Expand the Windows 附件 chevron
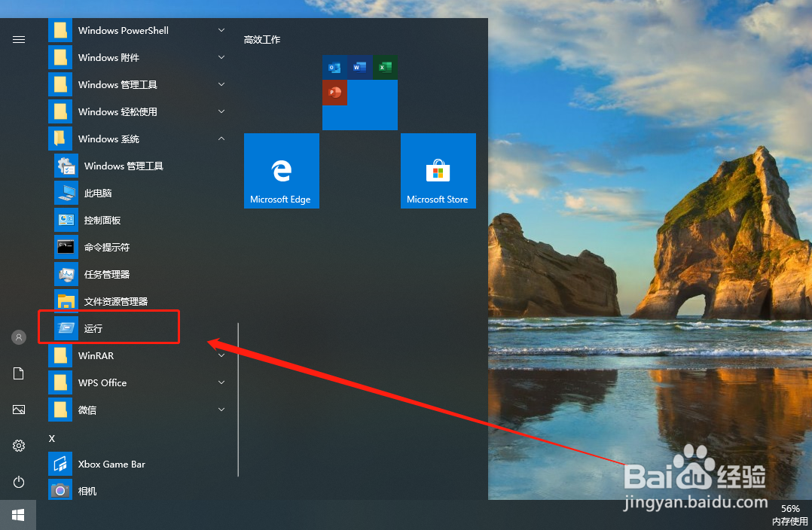 pos(221,57)
